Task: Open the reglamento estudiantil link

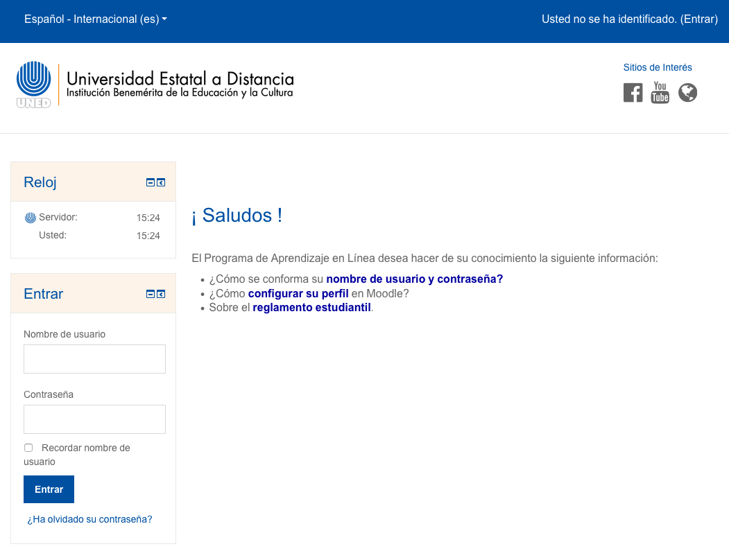Action: tap(312, 307)
